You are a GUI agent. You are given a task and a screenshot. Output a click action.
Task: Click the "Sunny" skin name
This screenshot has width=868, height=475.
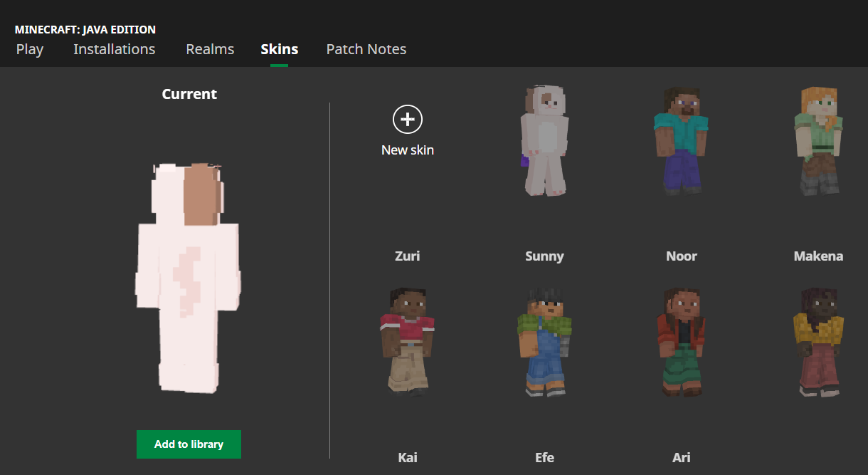[544, 256]
